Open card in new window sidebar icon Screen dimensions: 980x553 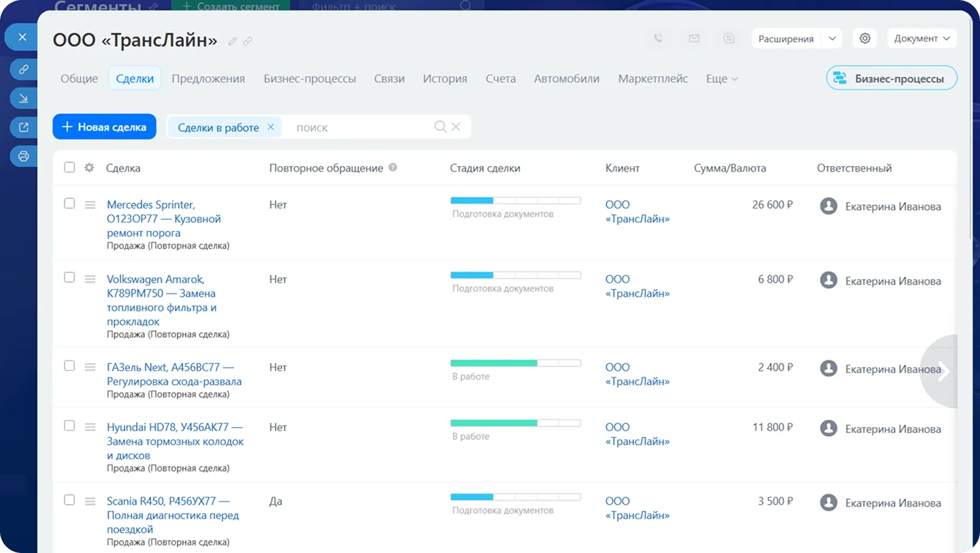pyautogui.click(x=23, y=127)
